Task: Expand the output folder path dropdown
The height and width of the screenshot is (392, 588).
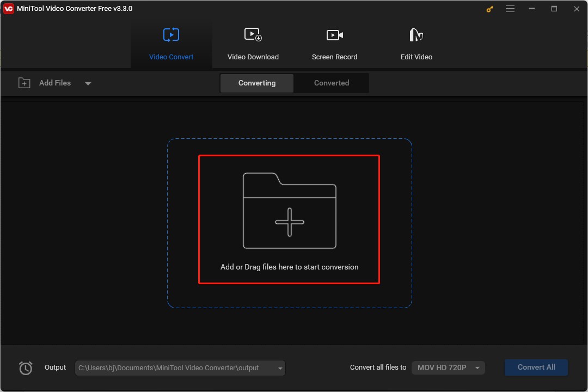Action: point(279,367)
